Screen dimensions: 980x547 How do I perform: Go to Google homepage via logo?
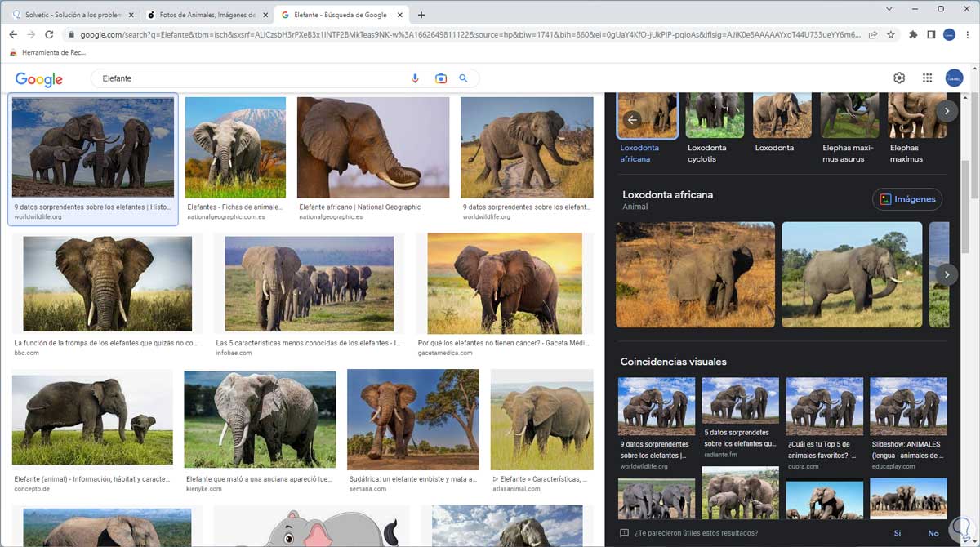click(x=39, y=79)
